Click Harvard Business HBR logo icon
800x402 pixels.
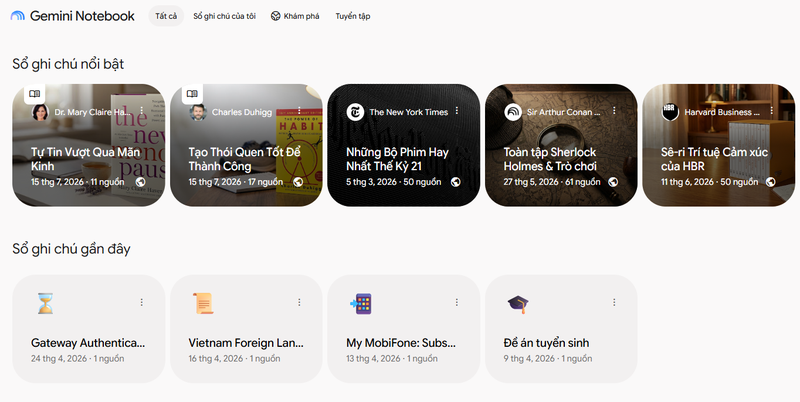670,112
